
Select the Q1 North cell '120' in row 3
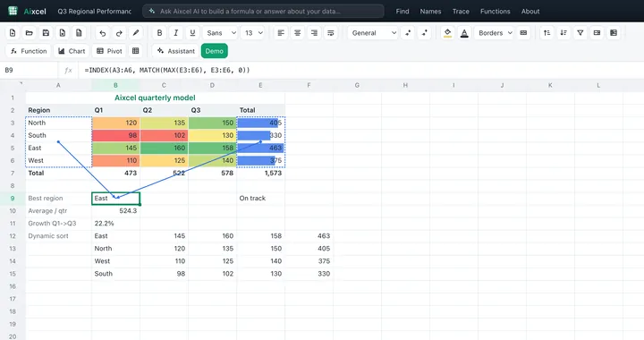(x=115, y=123)
